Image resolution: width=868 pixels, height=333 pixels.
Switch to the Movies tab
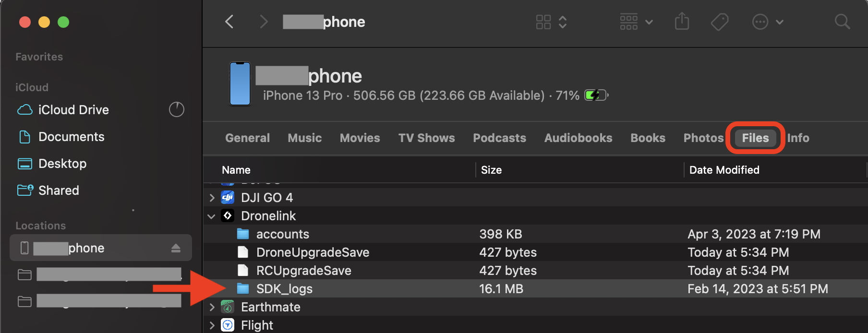pos(360,138)
